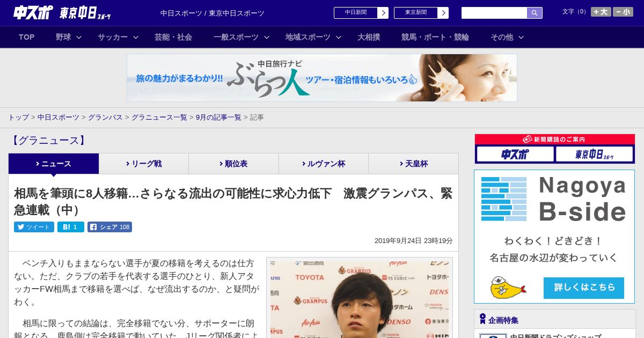Switch to the リーグ戦 tab
This screenshot has height=338, width=644.
tap(144, 164)
